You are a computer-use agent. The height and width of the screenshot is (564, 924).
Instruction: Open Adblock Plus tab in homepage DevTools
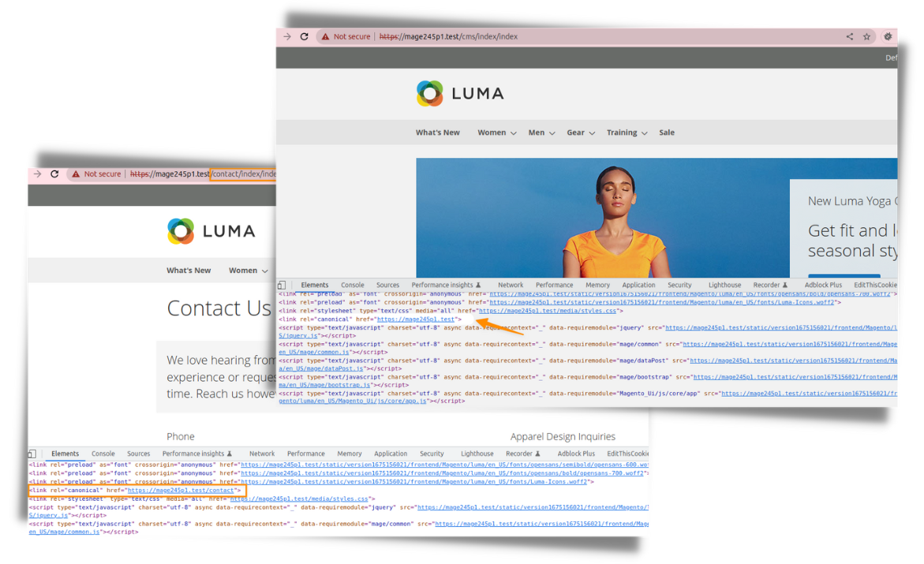coord(823,286)
